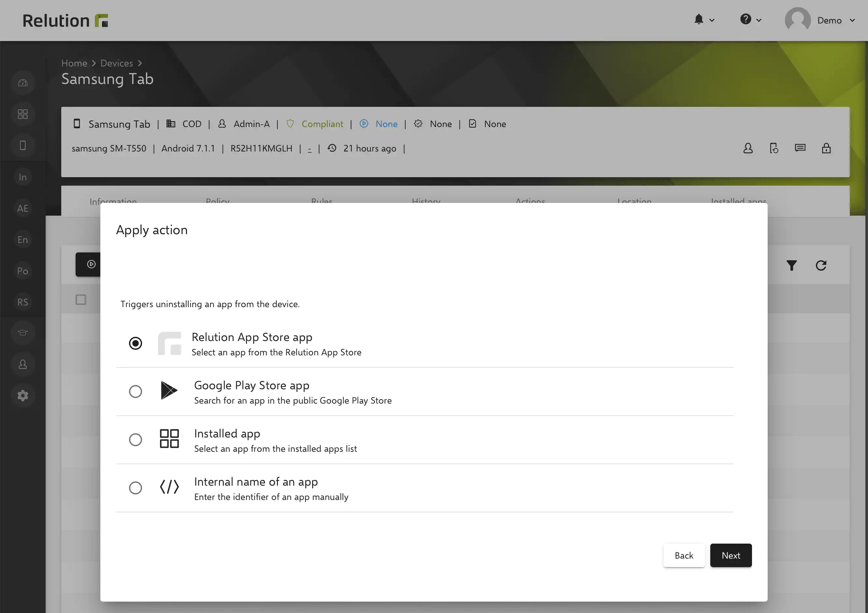868x613 pixels.
Task: Switch to the Information tab
Action: 113,201
